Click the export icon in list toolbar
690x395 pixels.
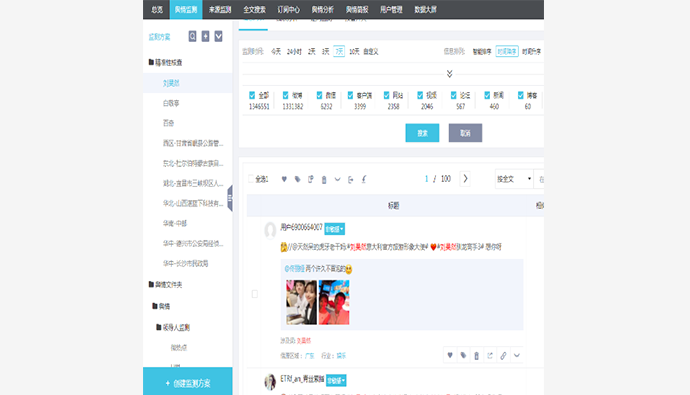[351, 179]
